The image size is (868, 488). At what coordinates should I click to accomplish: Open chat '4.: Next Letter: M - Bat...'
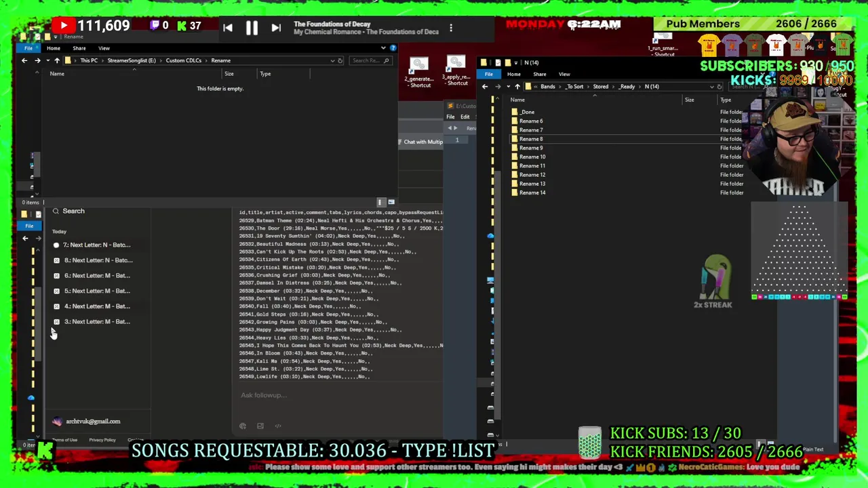click(97, 306)
